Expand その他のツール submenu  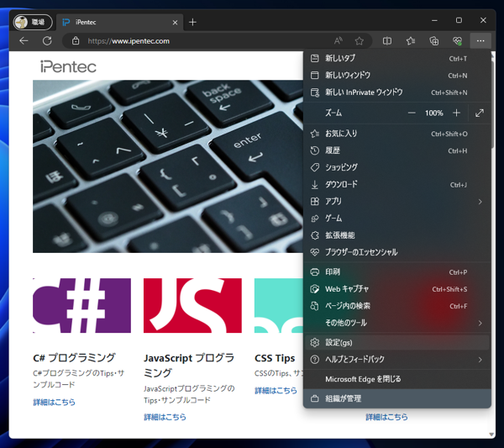click(397, 323)
